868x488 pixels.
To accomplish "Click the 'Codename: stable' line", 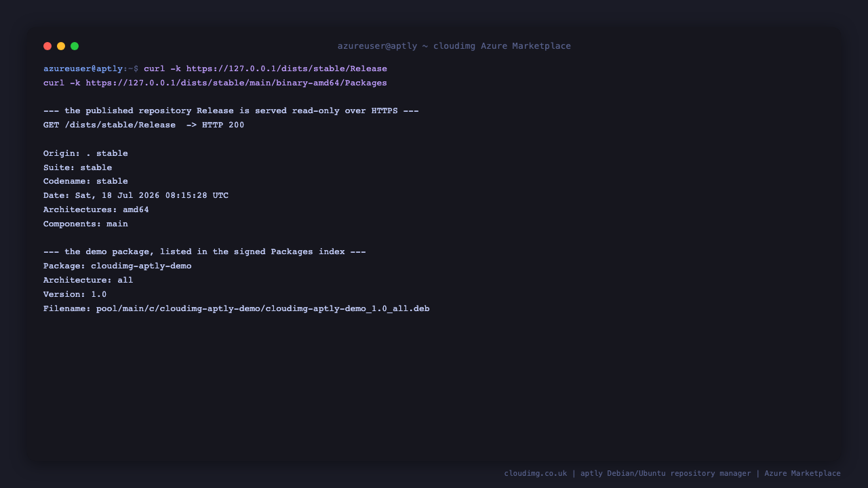I will tap(85, 182).
